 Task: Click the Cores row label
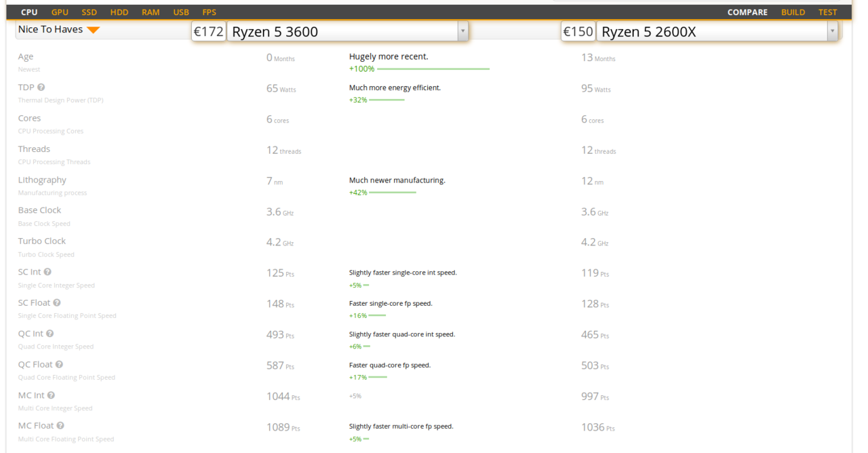point(29,118)
